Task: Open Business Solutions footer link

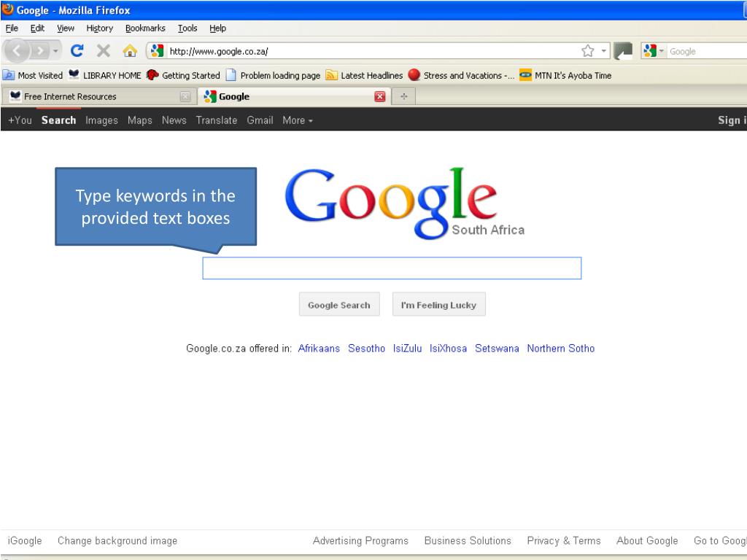Action: (468, 540)
